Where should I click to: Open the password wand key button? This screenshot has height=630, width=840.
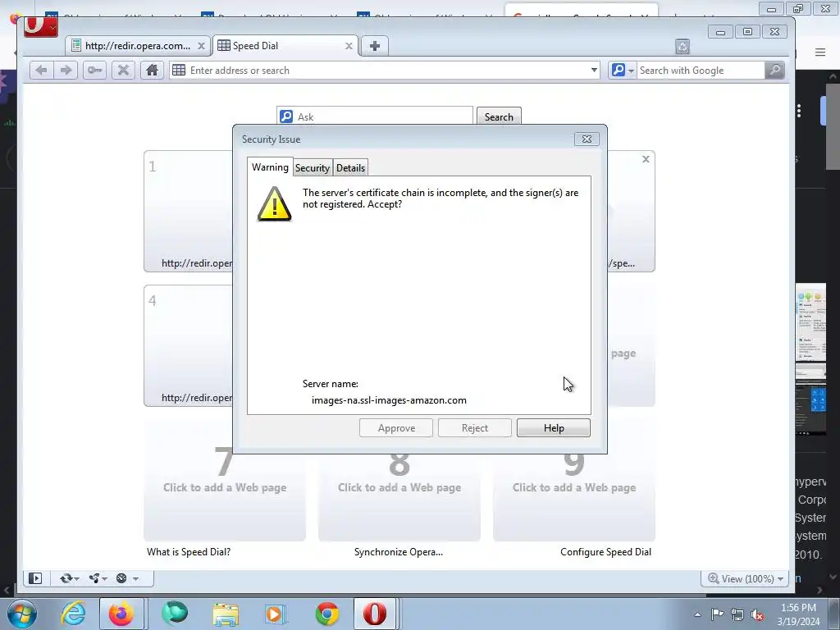coord(95,71)
